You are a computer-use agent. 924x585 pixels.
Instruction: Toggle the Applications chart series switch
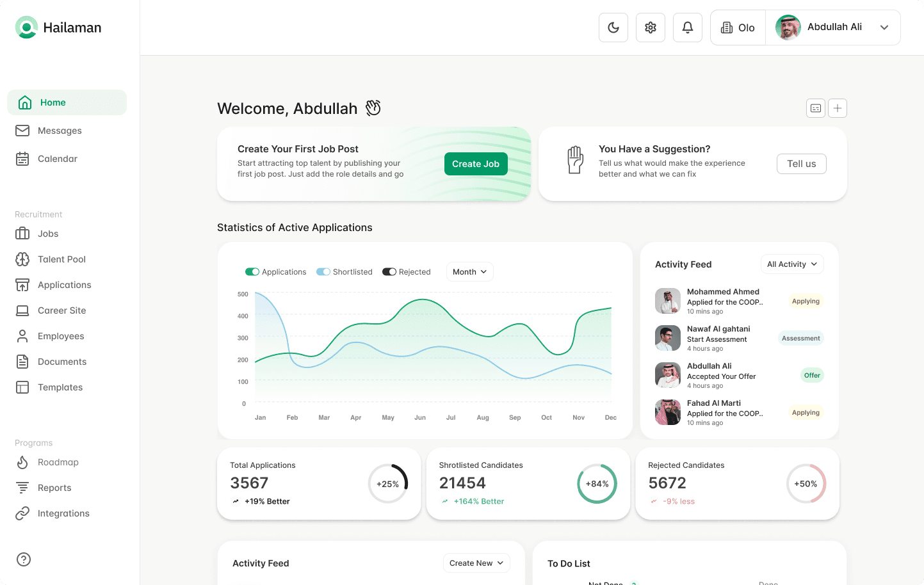coord(252,272)
